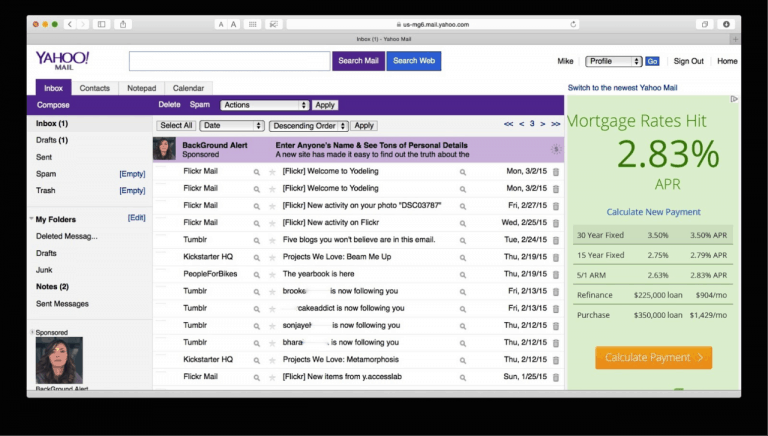768x436 pixels.
Task: Switch to the Notepad tab
Action: click(x=142, y=88)
